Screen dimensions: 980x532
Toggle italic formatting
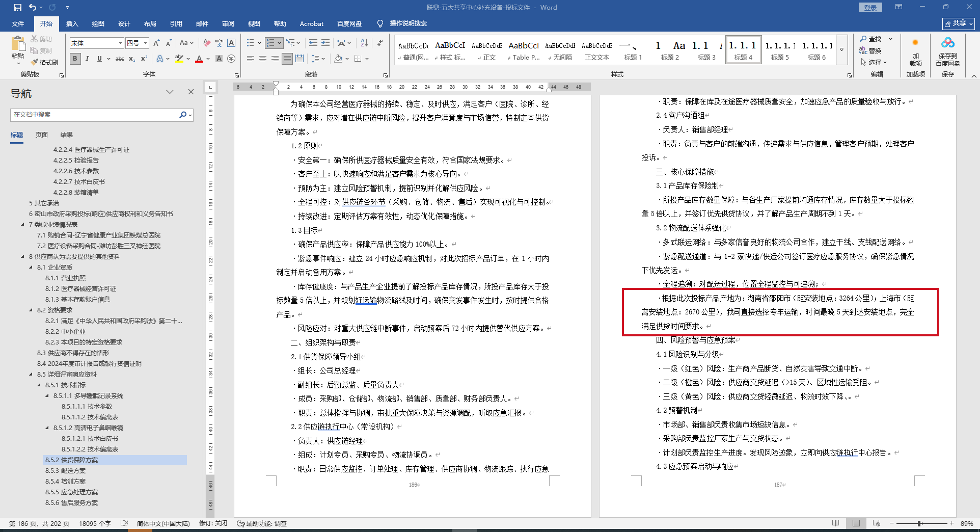87,59
